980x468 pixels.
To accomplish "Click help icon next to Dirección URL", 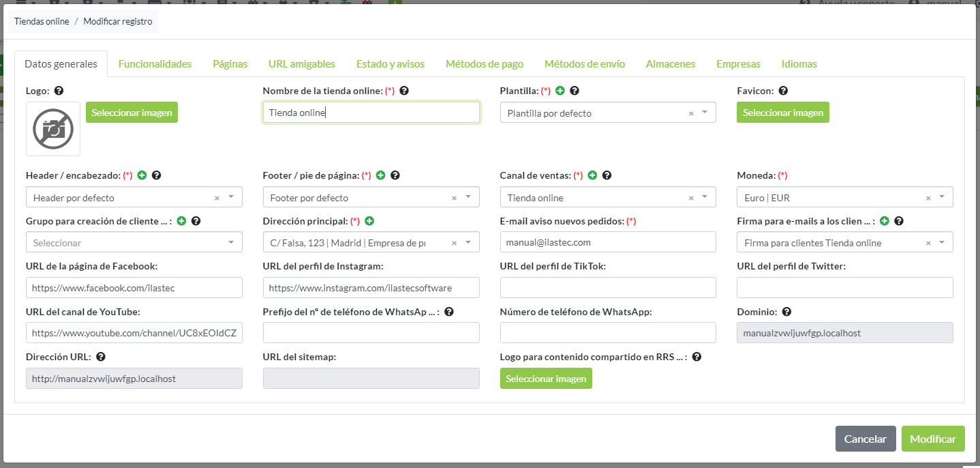I will click(99, 357).
